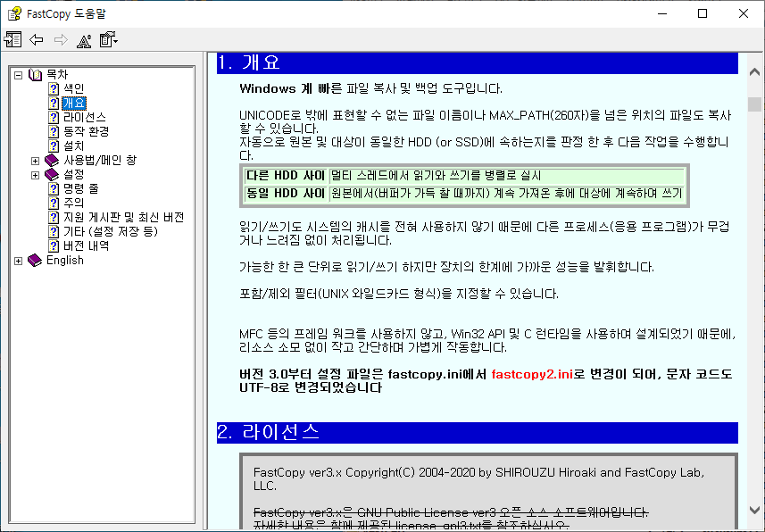
Task: Open the 색인 topic
Action: [74, 89]
